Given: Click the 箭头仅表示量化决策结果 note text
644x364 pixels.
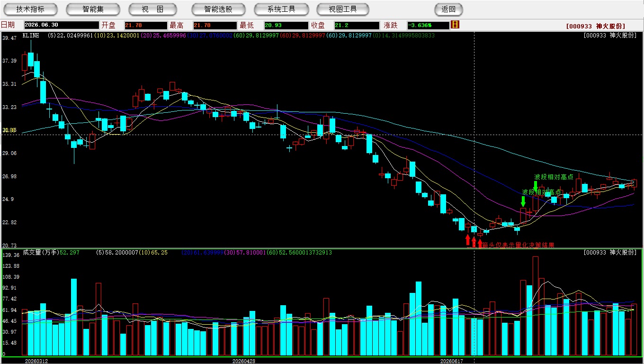Looking at the screenshot, I should (518, 245).
